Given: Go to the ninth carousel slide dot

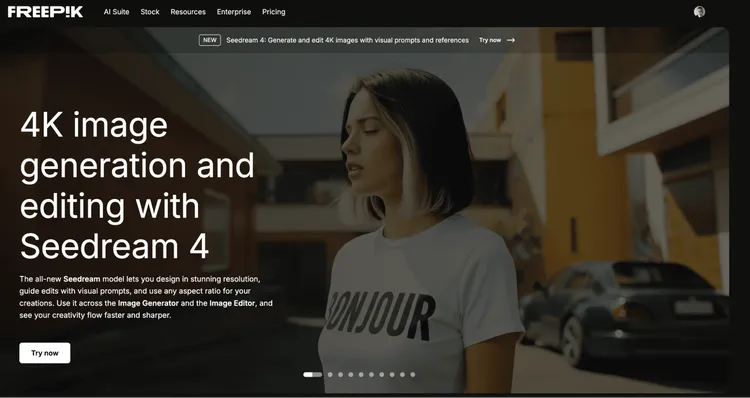Looking at the screenshot, I should (x=402, y=375).
